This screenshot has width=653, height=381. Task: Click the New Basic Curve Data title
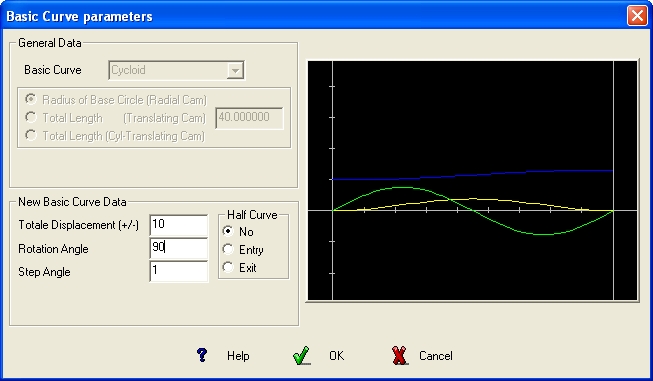click(x=72, y=202)
